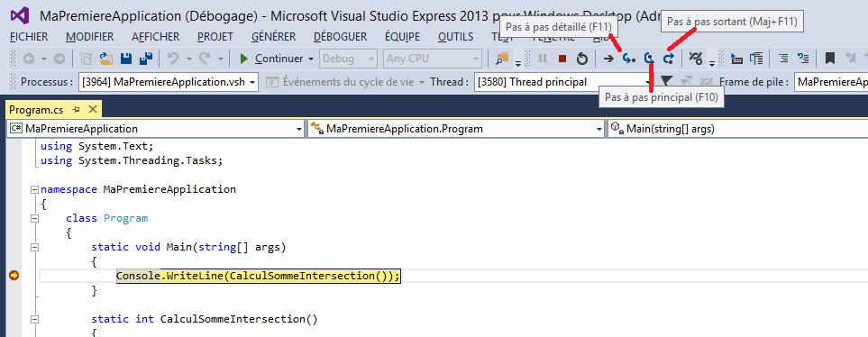
Task: Open the undo history dropdown arrow
Action: pos(188,58)
